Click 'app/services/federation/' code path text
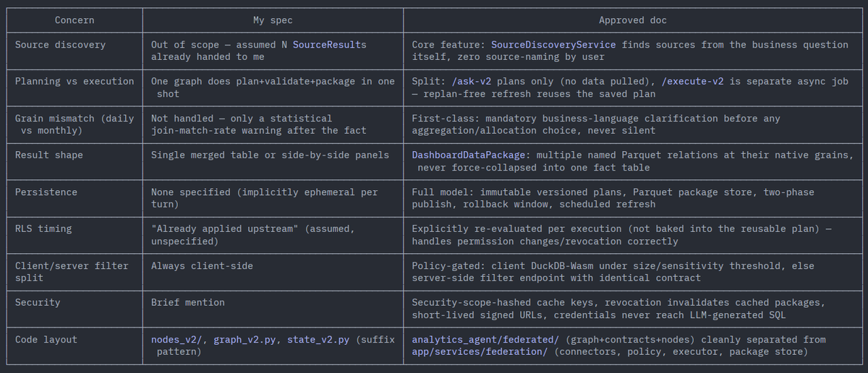 coord(480,352)
